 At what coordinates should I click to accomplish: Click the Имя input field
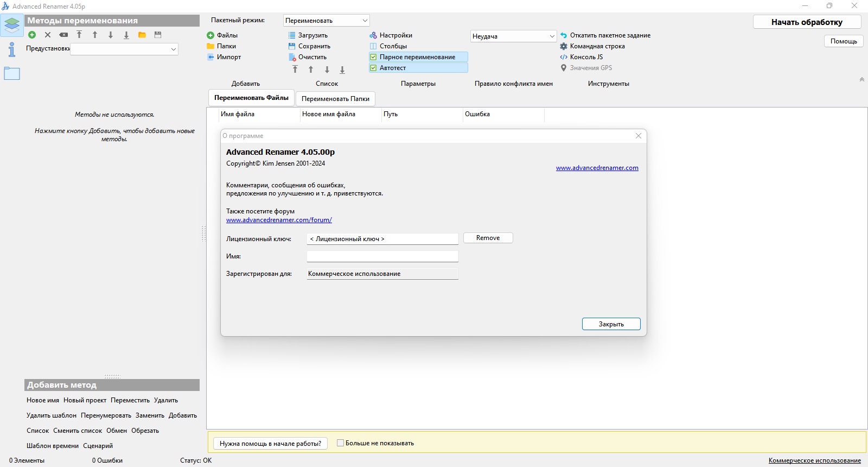382,256
